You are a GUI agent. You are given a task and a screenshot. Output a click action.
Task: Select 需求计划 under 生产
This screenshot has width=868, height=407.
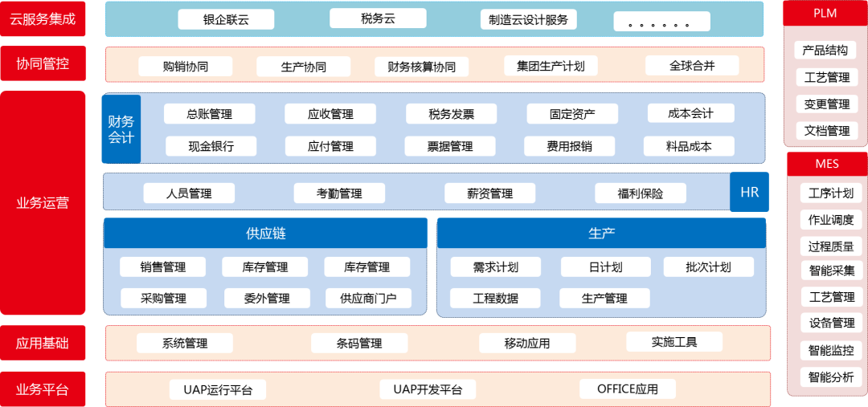[495, 267]
